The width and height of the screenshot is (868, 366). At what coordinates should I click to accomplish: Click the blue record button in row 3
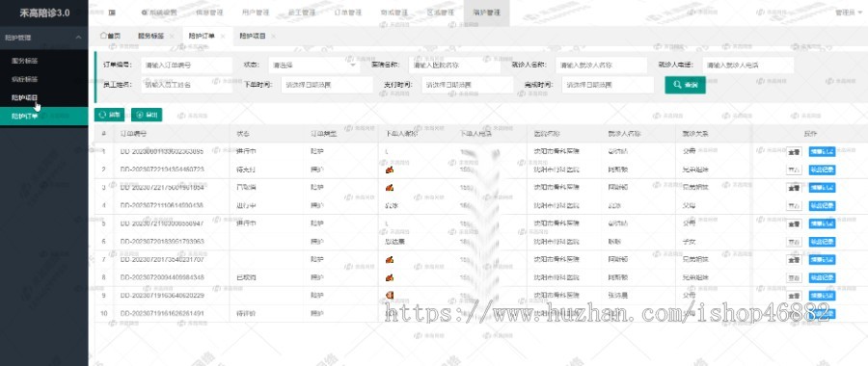coord(822,188)
